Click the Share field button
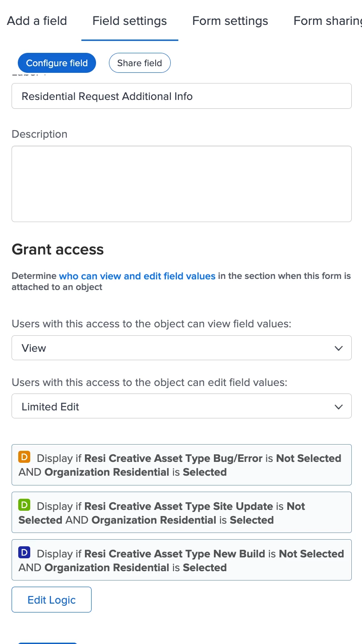 pos(140,63)
